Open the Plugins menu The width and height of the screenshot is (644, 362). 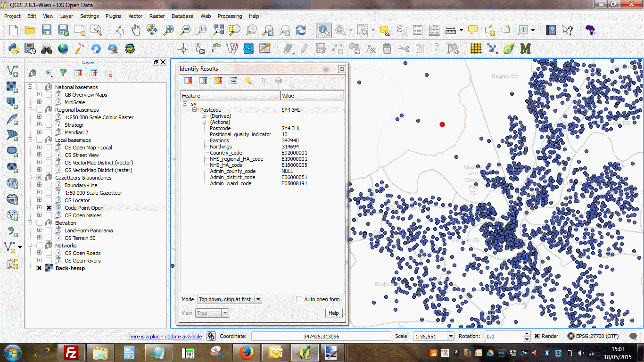coord(113,16)
